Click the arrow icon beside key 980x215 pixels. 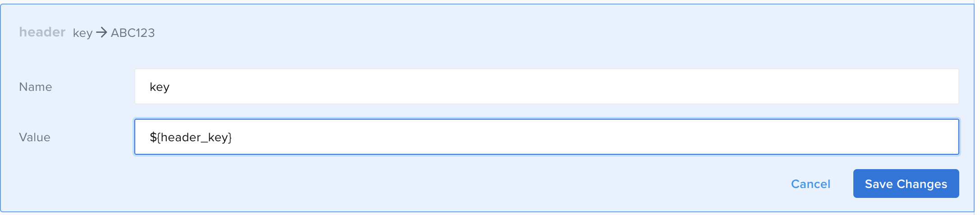coord(101,32)
